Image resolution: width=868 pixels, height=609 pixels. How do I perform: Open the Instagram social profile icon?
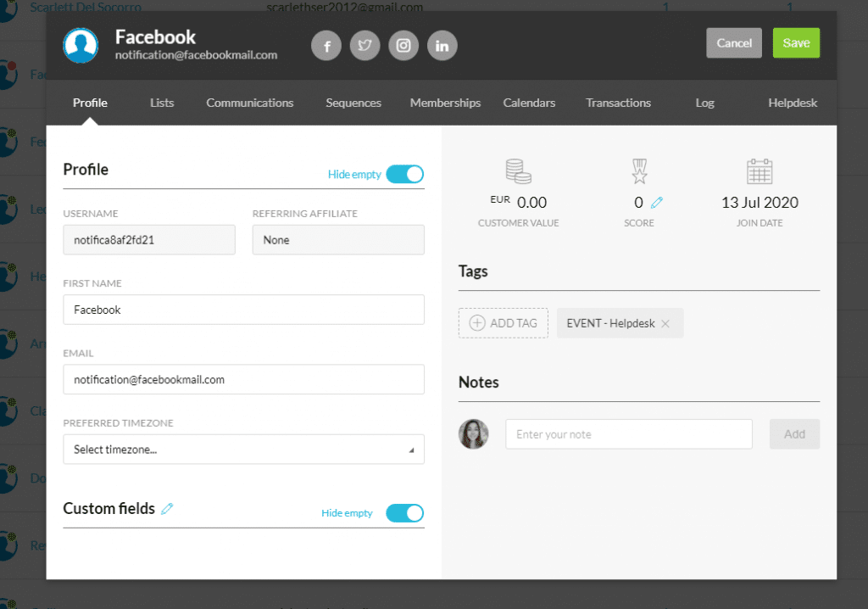403,46
